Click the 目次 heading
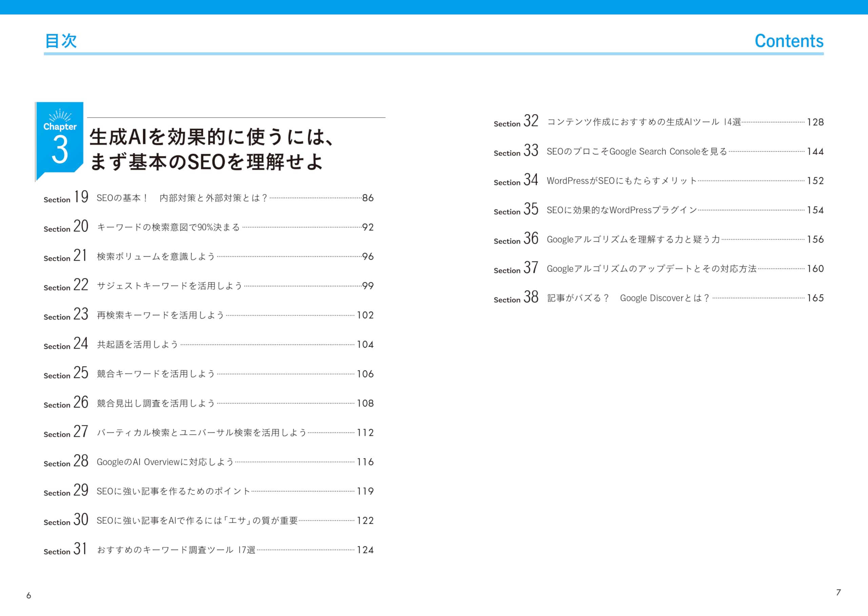This screenshot has height=616, width=868. point(61,41)
